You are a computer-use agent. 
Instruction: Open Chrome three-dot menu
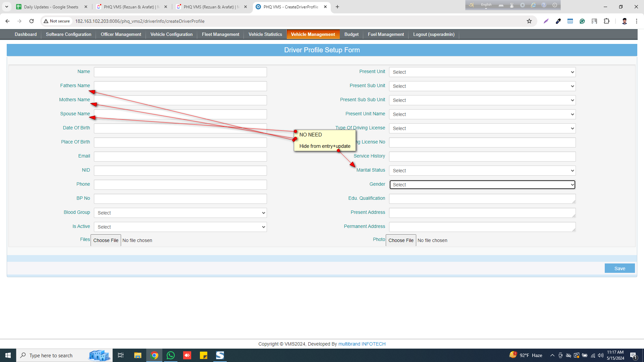tap(636, 21)
